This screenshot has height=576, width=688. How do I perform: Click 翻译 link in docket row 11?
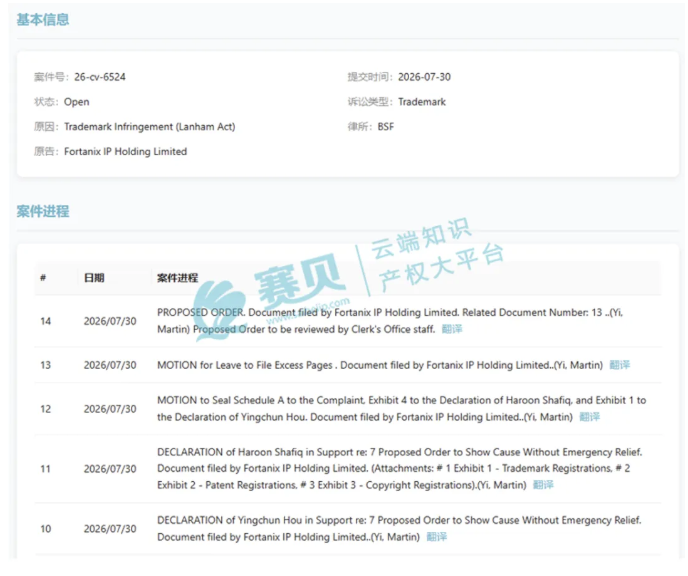543,485
